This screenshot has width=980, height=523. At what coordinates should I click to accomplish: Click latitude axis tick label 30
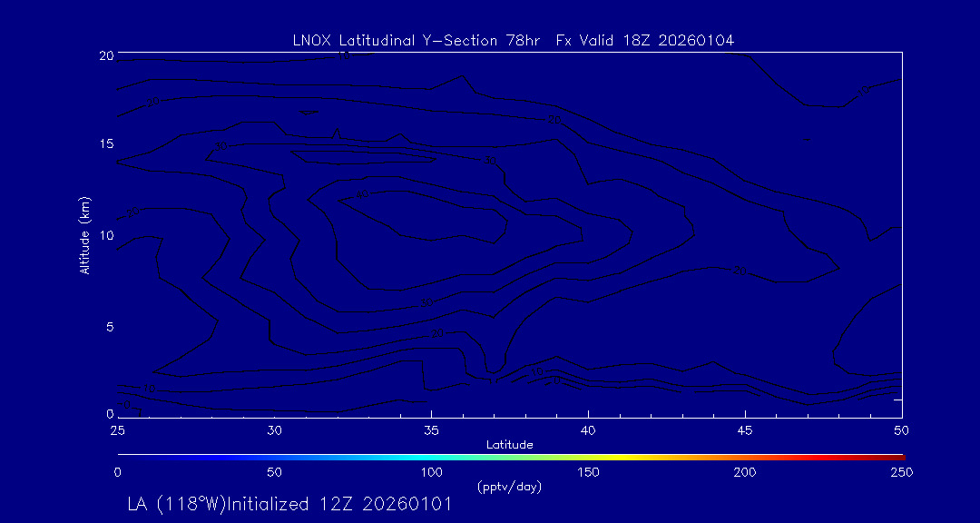pos(274,430)
